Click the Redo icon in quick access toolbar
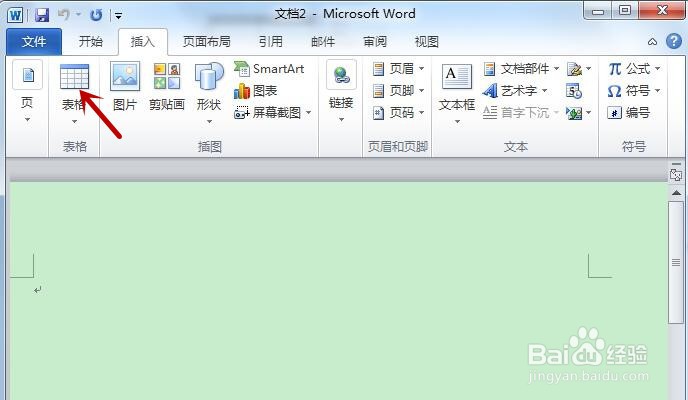This screenshot has width=688, height=400. coord(96,15)
